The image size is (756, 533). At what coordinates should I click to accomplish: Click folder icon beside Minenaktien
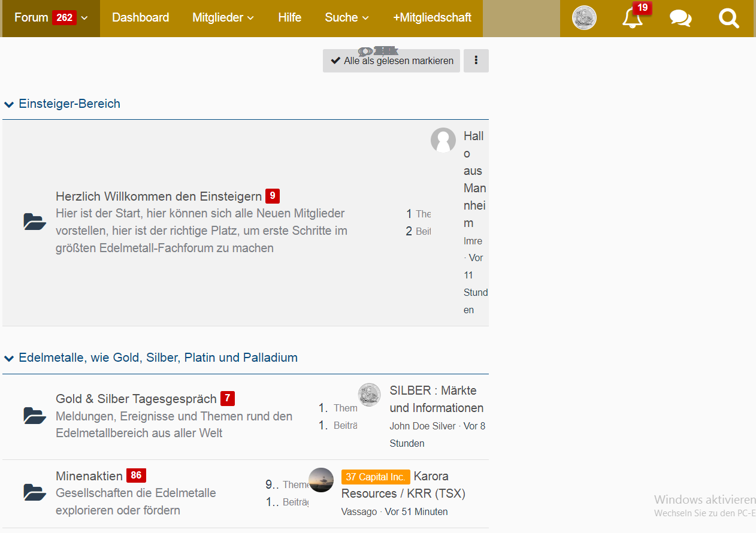[x=35, y=492]
